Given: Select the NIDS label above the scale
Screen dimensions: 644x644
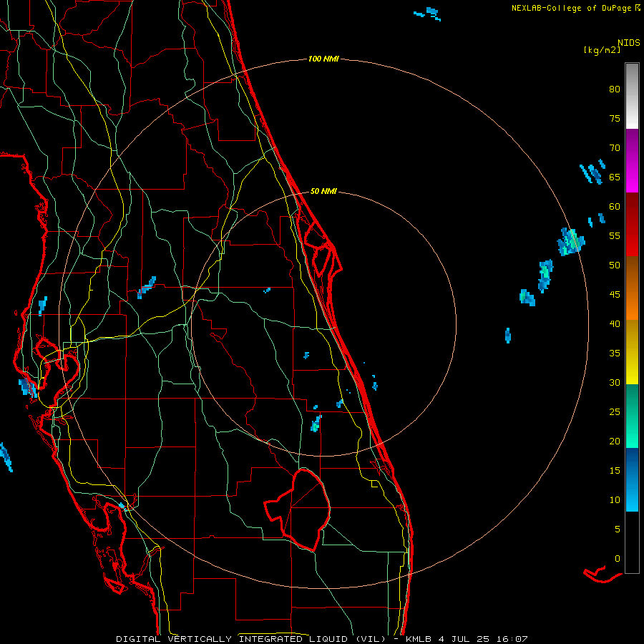Looking at the screenshot, I should (629, 42).
